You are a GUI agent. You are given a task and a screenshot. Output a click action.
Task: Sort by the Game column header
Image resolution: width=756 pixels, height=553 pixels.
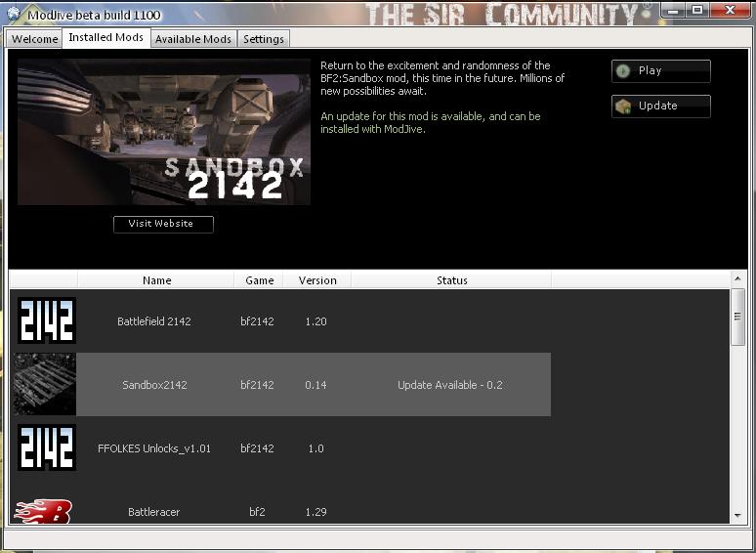coord(259,280)
